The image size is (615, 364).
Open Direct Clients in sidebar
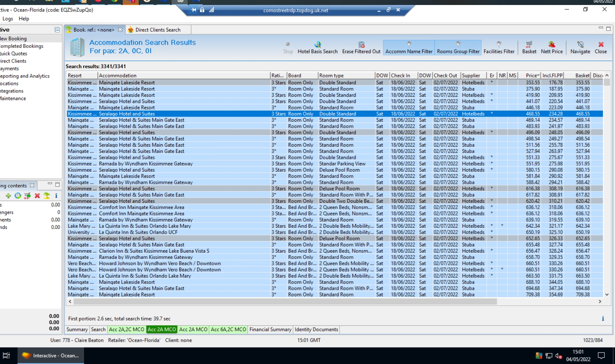[13, 61]
